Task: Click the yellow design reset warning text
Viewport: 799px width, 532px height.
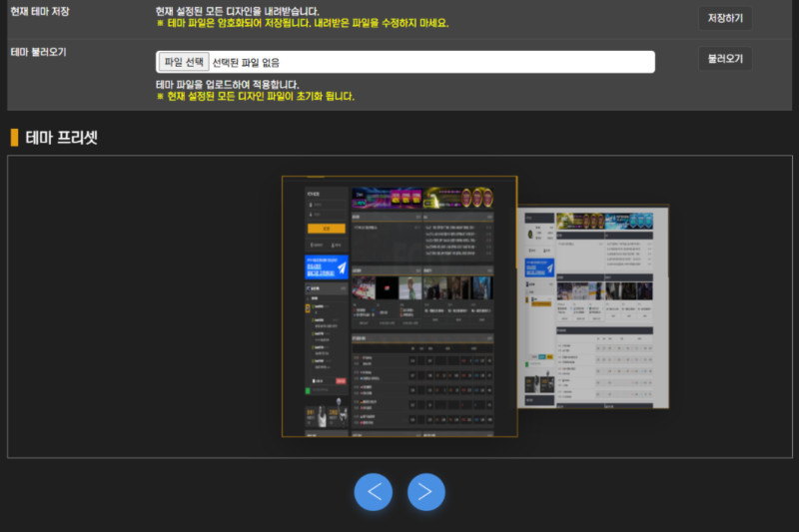Action: tap(255, 97)
